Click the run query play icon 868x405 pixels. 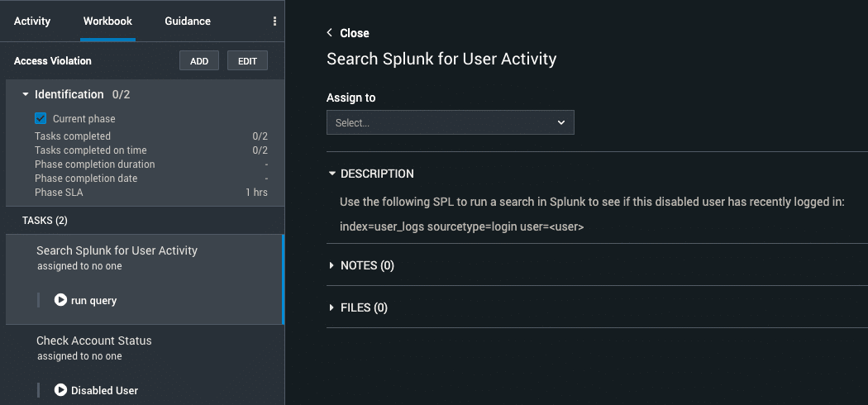pyautogui.click(x=60, y=300)
